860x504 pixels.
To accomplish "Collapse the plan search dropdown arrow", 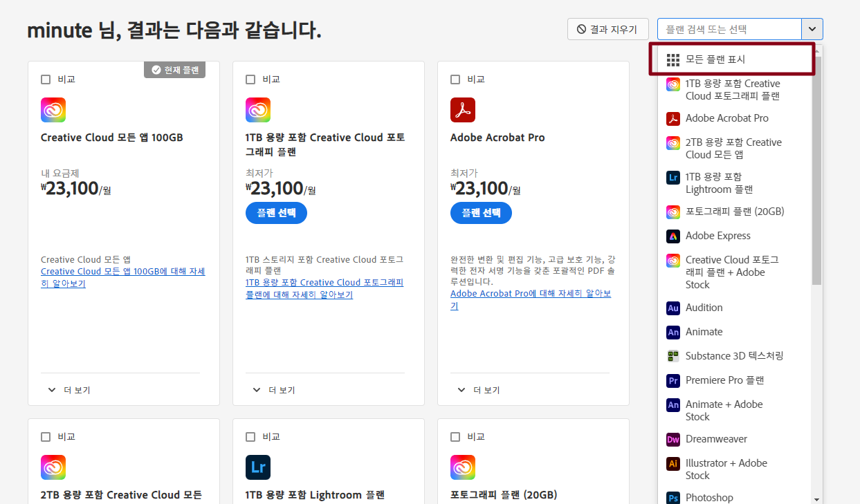I will 812,29.
